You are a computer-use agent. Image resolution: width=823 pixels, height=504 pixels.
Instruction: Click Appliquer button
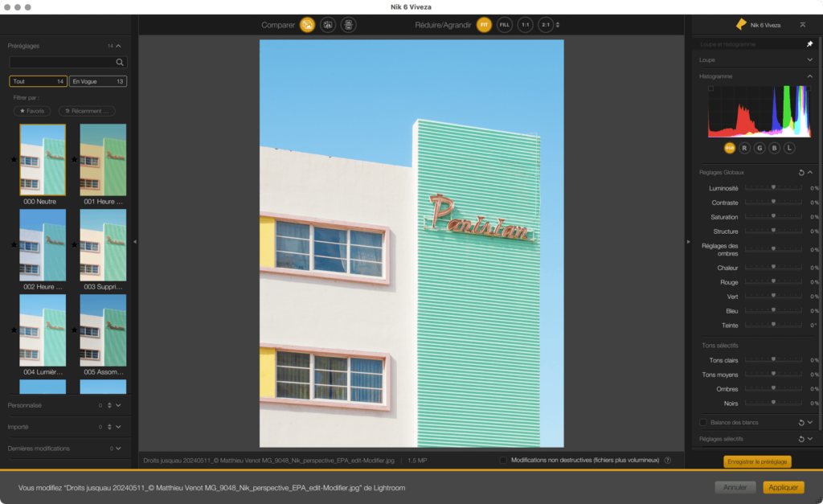tap(783, 487)
